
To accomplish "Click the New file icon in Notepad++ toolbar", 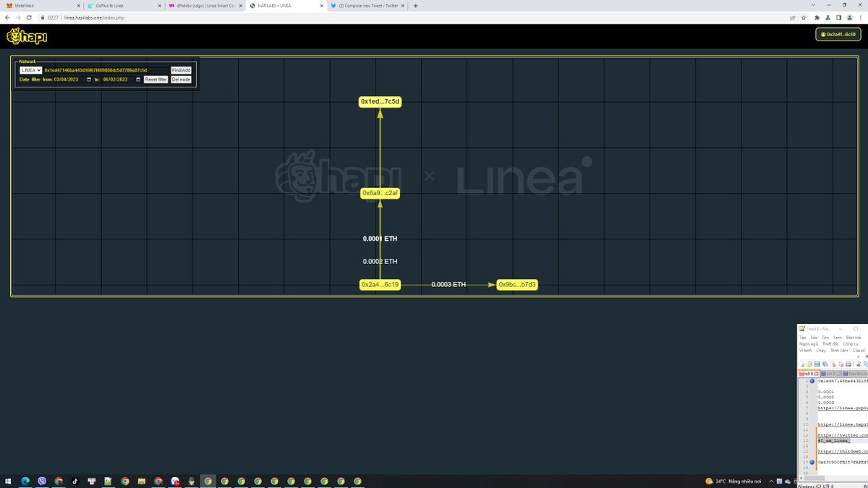I will pos(801,364).
